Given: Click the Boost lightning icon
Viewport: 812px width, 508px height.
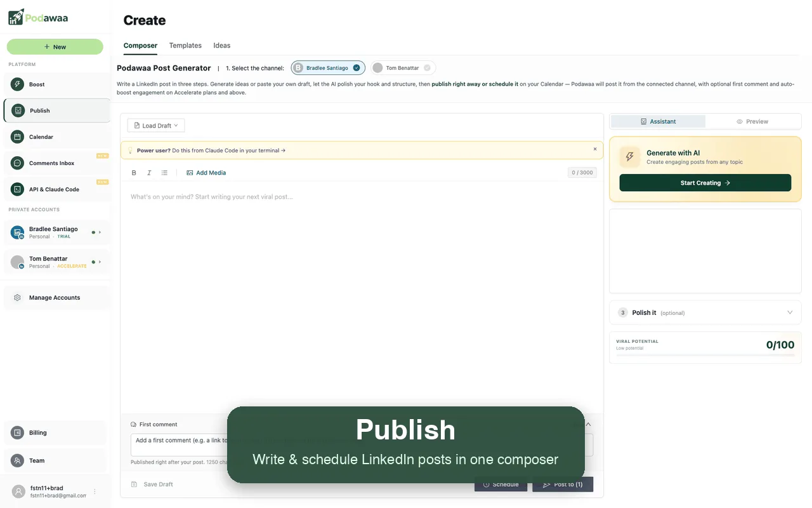Looking at the screenshot, I should [18, 84].
